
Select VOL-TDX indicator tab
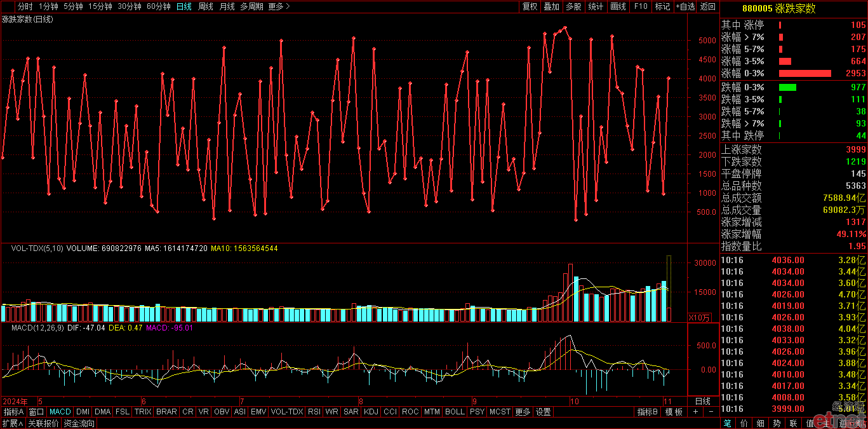(287, 412)
